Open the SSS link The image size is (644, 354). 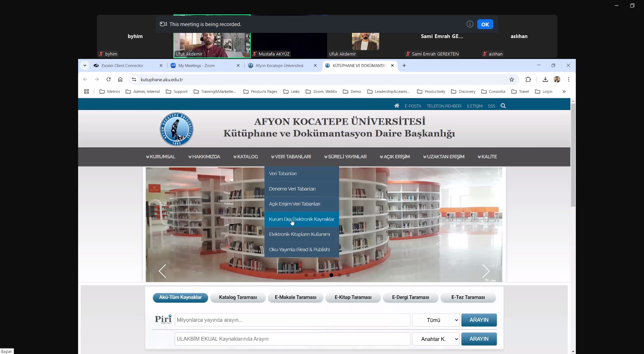[x=491, y=106]
